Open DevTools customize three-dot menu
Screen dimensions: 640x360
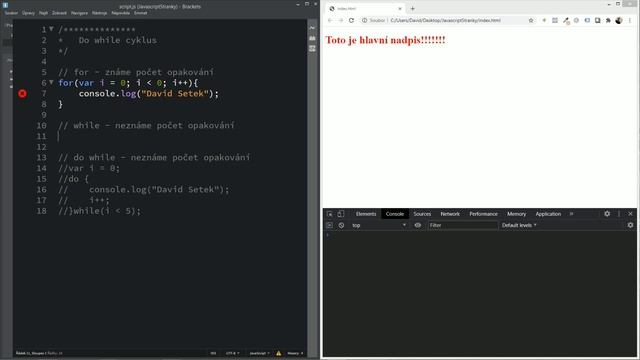point(619,214)
